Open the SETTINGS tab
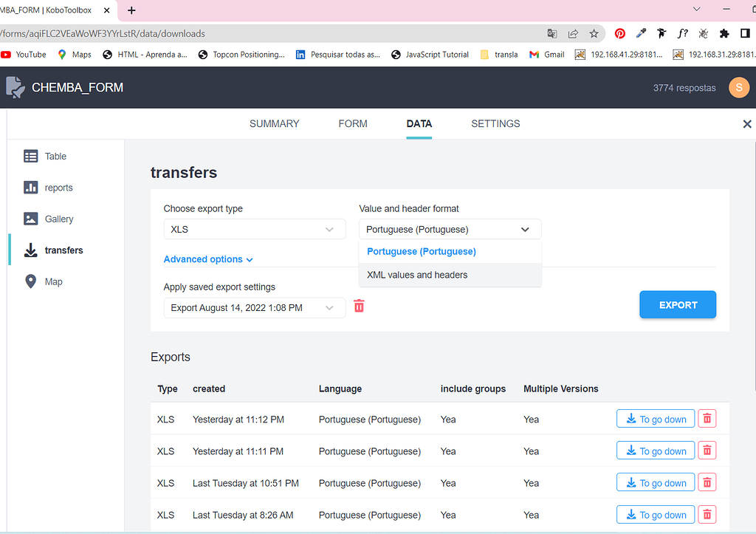The height and width of the screenshot is (534, 756). coord(495,123)
